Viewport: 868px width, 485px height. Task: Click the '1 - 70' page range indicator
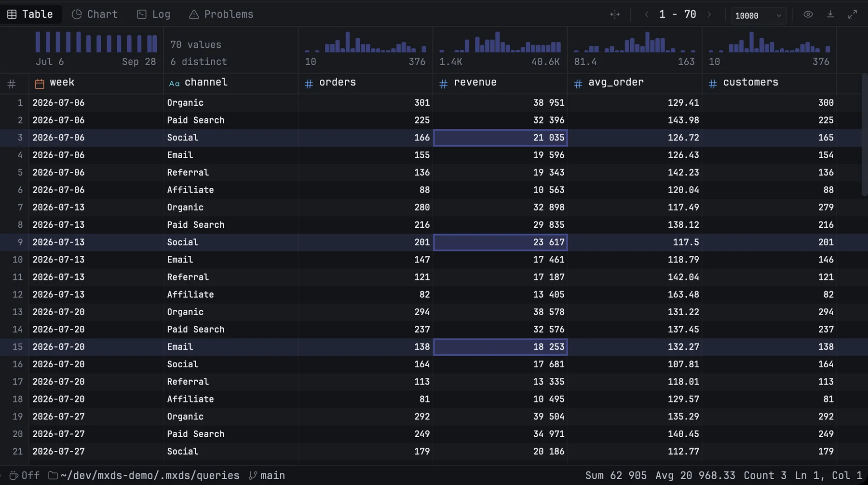click(x=678, y=14)
